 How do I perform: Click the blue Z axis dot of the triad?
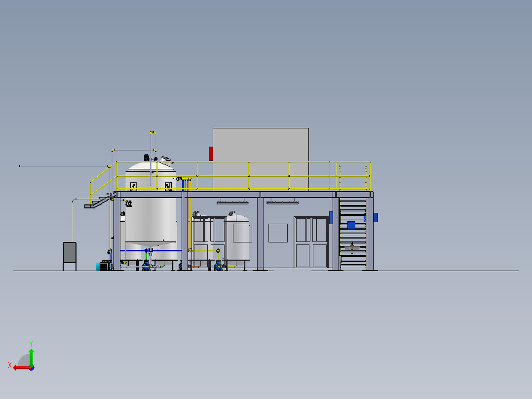coord(32,368)
